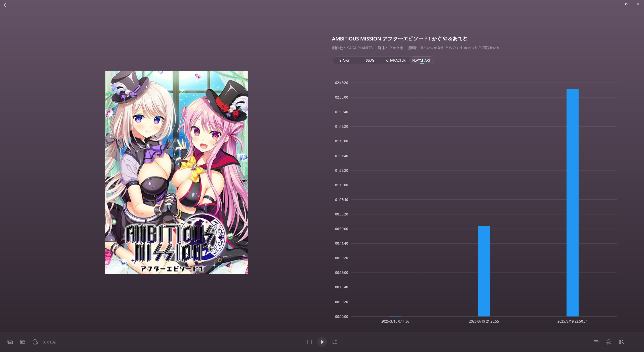Click the stop square button

tap(309, 342)
